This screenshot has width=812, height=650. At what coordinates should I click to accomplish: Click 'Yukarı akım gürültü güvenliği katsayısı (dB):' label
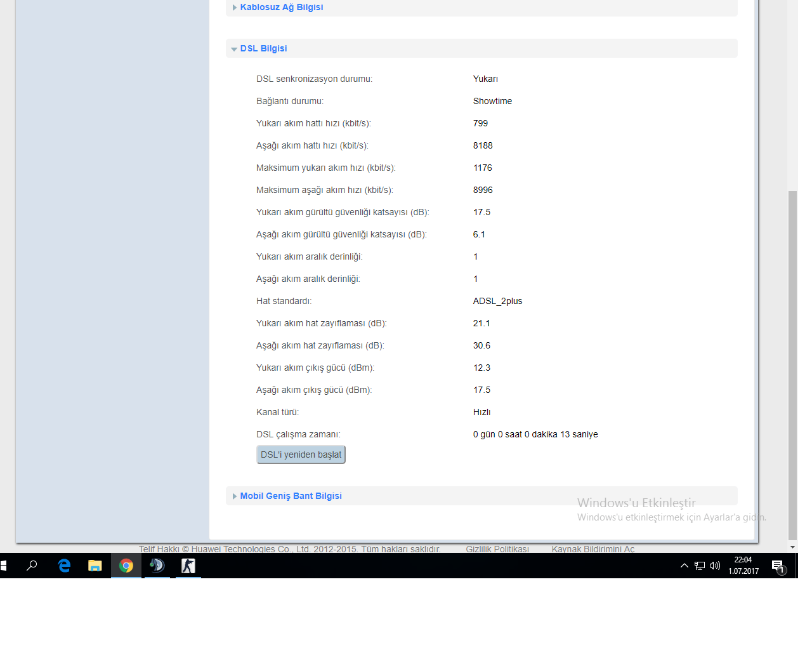pyautogui.click(x=343, y=212)
